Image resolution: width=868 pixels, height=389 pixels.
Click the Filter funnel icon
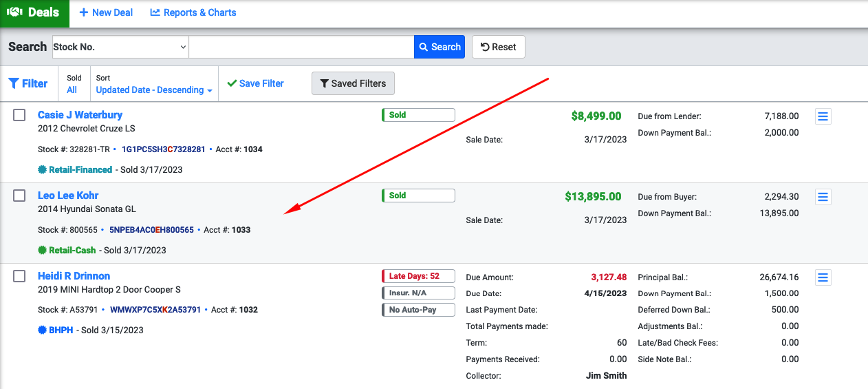point(14,83)
